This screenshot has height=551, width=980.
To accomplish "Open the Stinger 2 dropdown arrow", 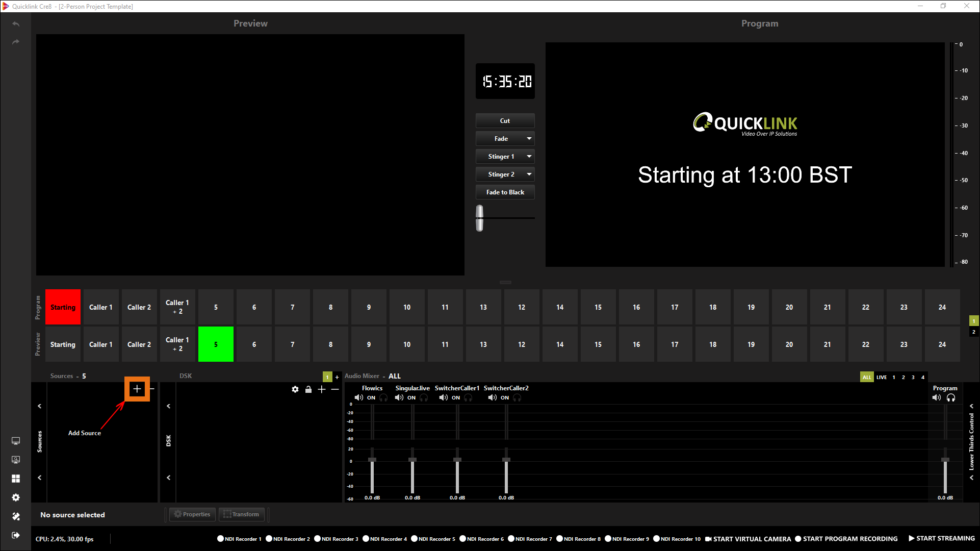I will (x=529, y=174).
